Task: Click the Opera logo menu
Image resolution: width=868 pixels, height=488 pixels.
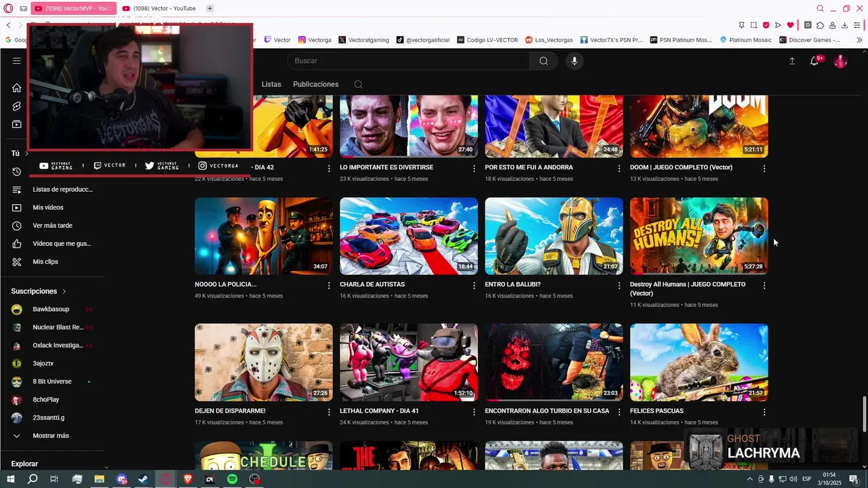Action: point(8,8)
